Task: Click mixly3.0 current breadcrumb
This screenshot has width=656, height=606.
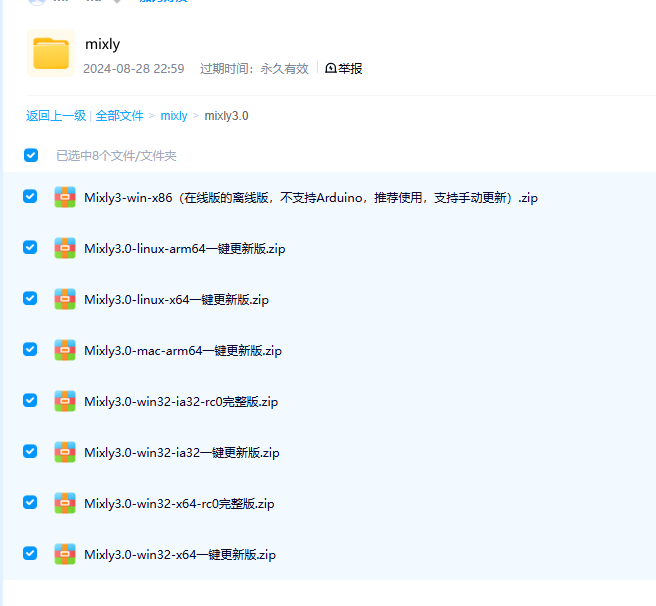Action: pyautogui.click(x=226, y=116)
